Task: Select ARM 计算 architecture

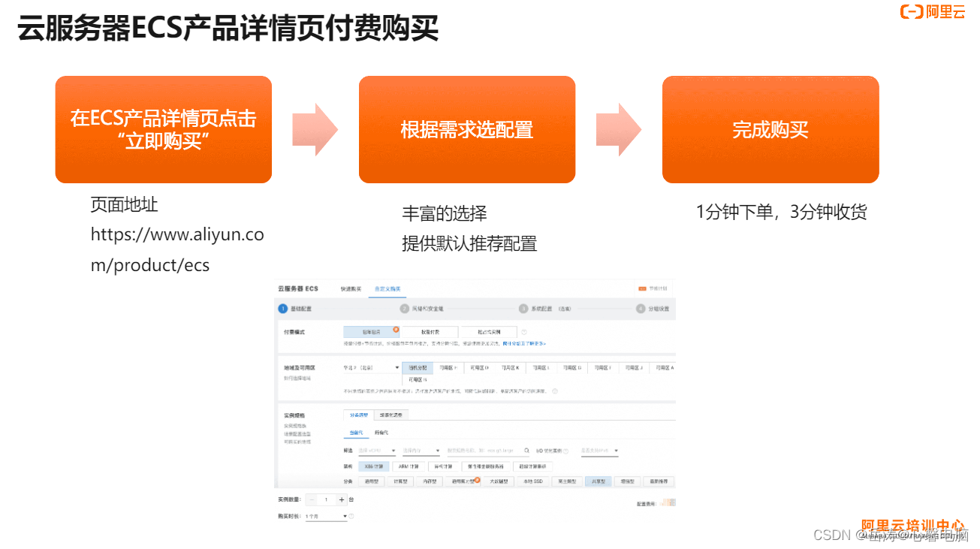Action: point(408,466)
